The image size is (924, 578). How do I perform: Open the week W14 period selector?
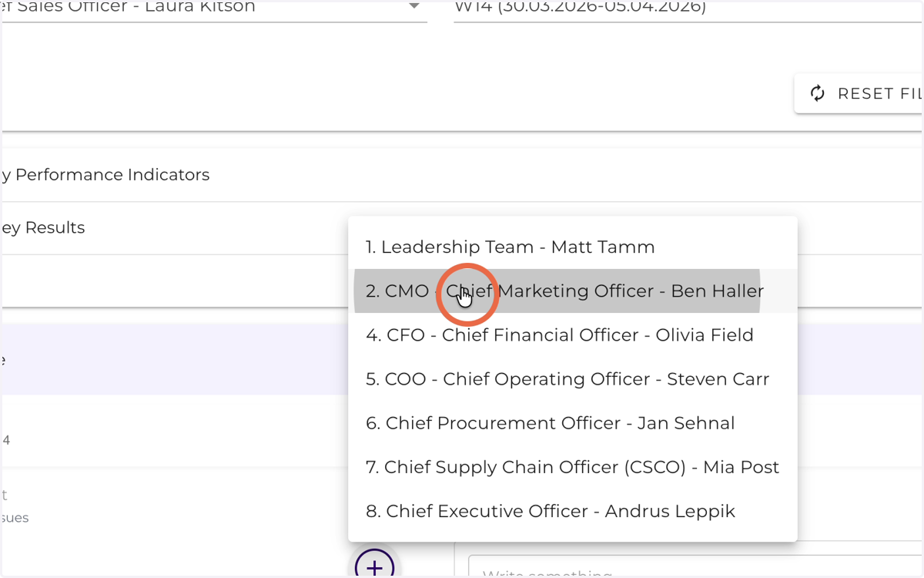(x=688, y=9)
